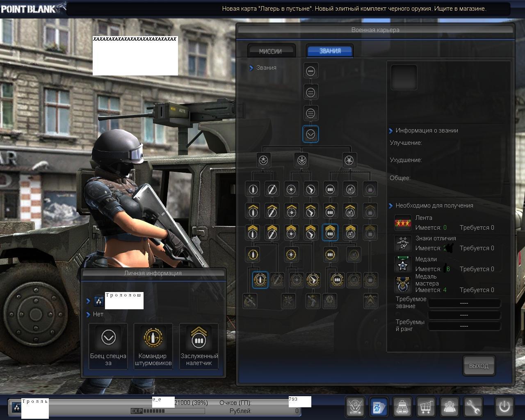This screenshot has height=420, width=525.
Task: Choose the double-chevron knife-slash rank icon
Action: [x=272, y=233]
